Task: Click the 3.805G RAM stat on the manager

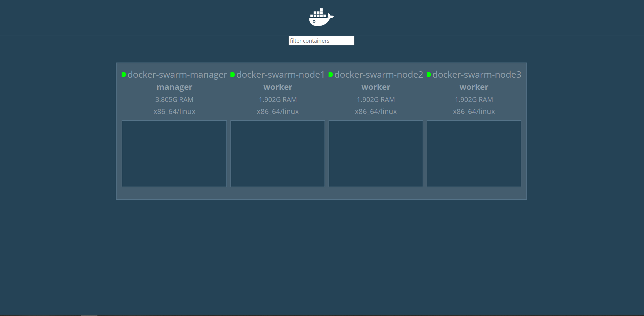Action: [174, 100]
